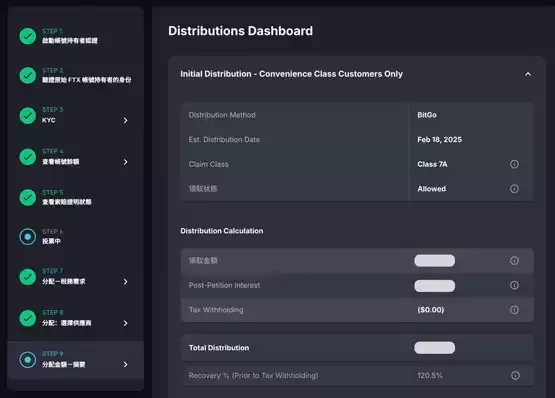Image resolution: width=555 pixels, height=398 pixels.
Task: Open Step 8 from sidebar
Action: 76,318
